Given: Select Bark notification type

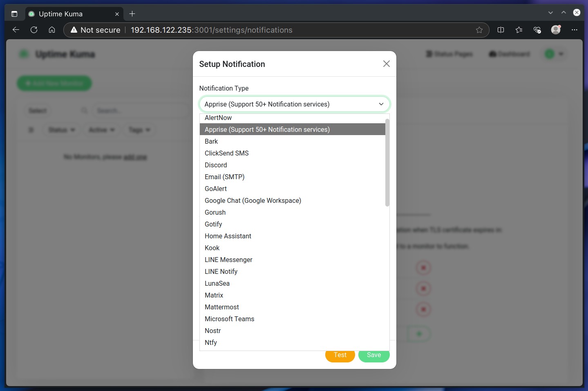Looking at the screenshot, I should [293, 141].
